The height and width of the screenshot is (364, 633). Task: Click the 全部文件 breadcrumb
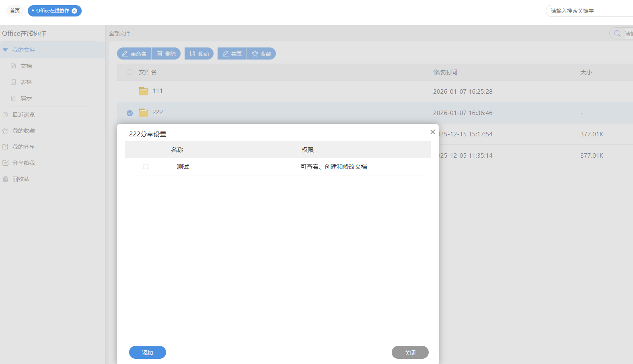[119, 33]
